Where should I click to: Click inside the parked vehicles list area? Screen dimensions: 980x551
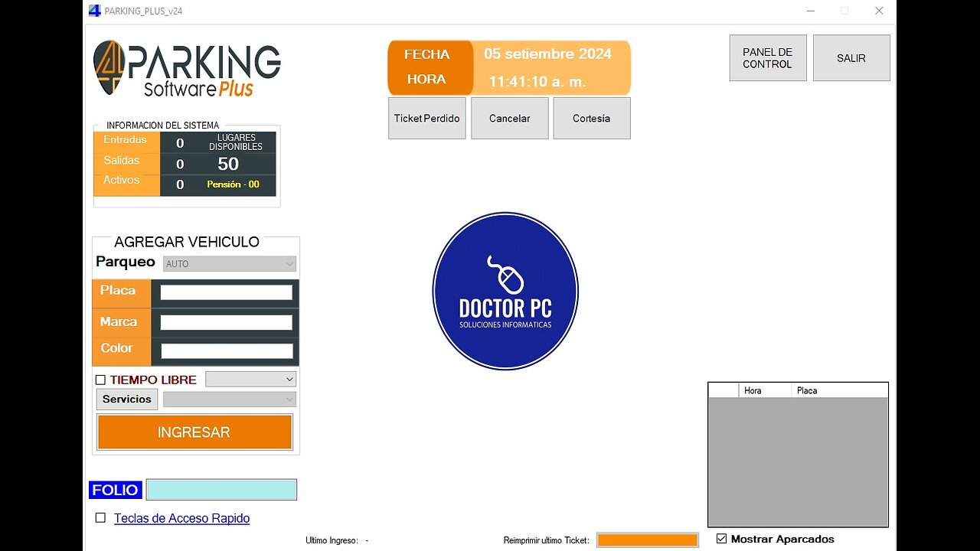(798, 461)
